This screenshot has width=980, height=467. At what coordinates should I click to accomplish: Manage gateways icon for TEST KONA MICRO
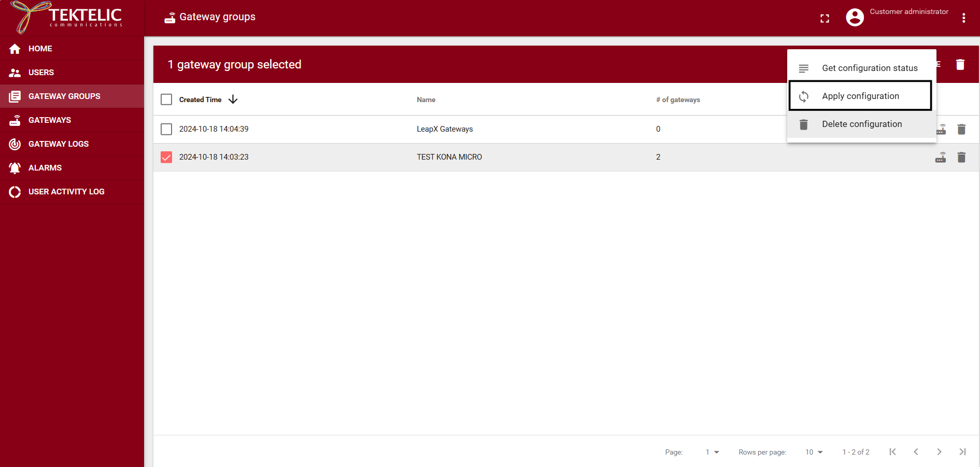click(x=940, y=158)
